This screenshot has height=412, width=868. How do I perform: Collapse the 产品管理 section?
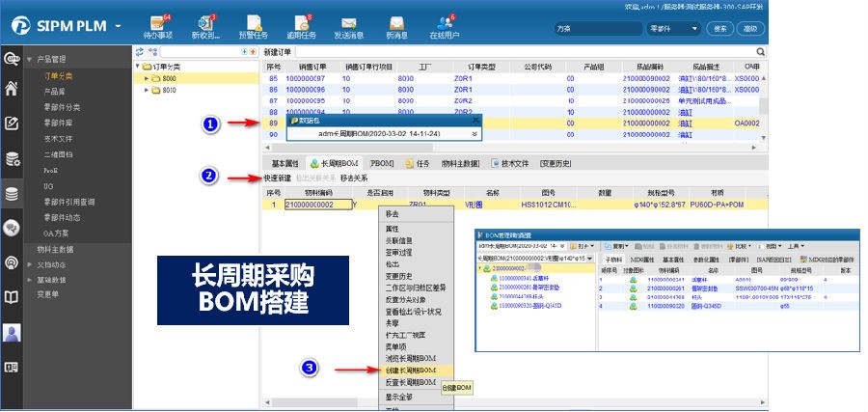[x=29, y=60]
